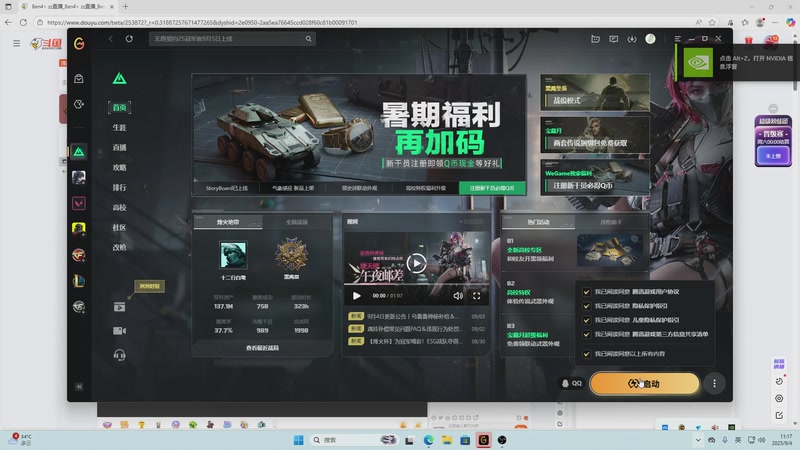Open WeGame from the Windows taskbar
Screen dimensions: 800x450
[x=483, y=440]
